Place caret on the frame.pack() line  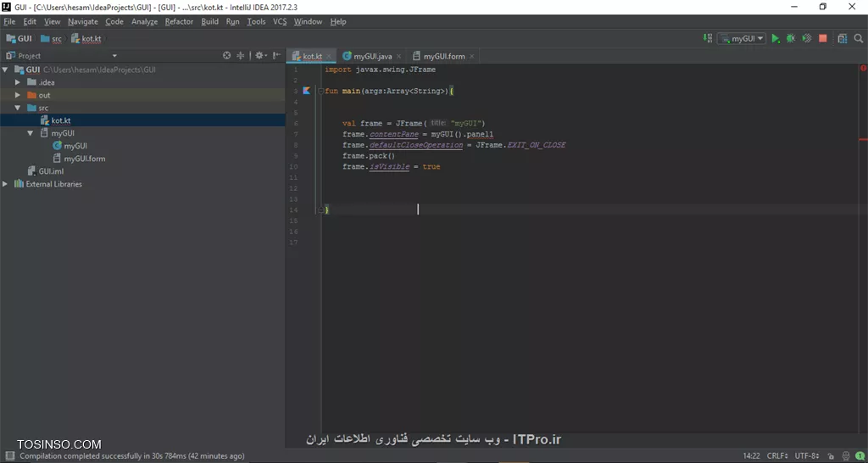click(x=369, y=156)
